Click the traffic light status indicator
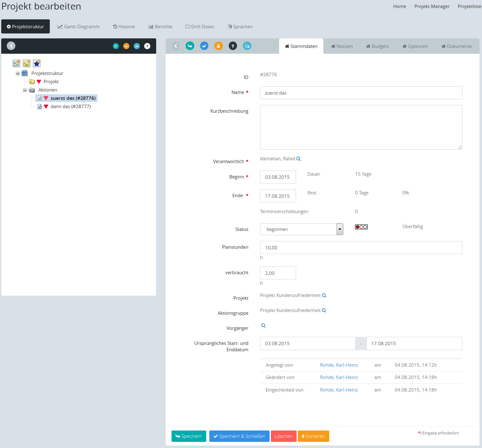 (361, 227)
